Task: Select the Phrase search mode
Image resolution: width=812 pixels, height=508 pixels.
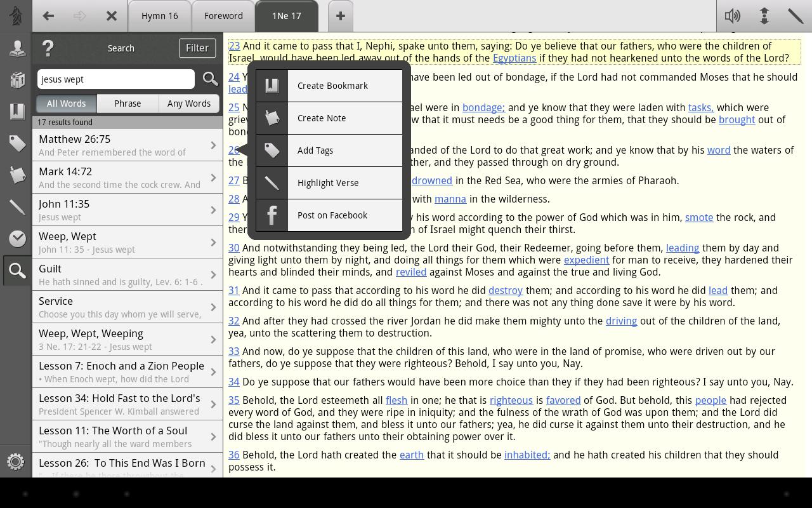Action: click(128, 104)
